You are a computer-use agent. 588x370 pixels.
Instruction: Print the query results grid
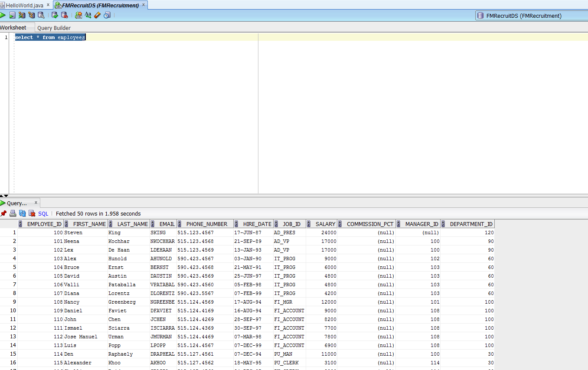tap(13, 213)
